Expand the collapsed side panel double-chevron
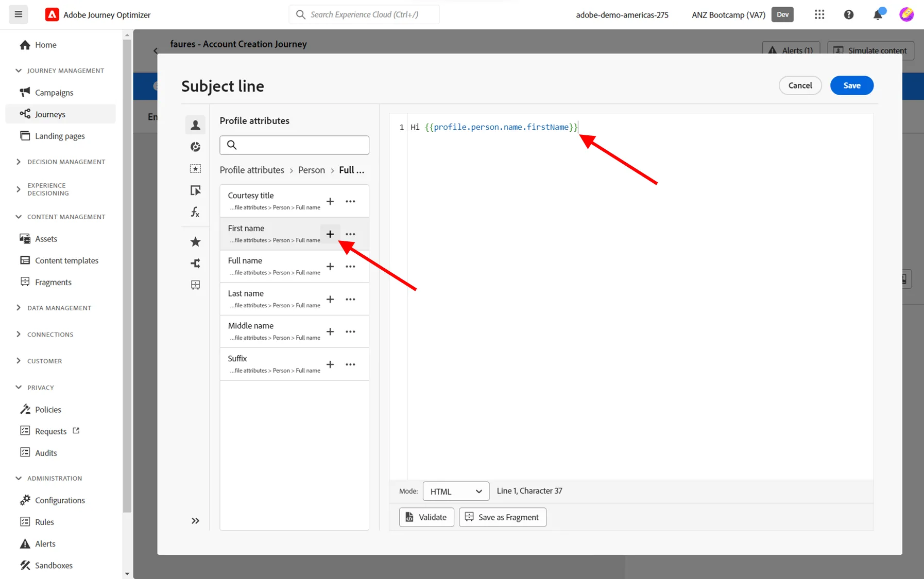Screen dimensions: 924x579 point(195,521)
